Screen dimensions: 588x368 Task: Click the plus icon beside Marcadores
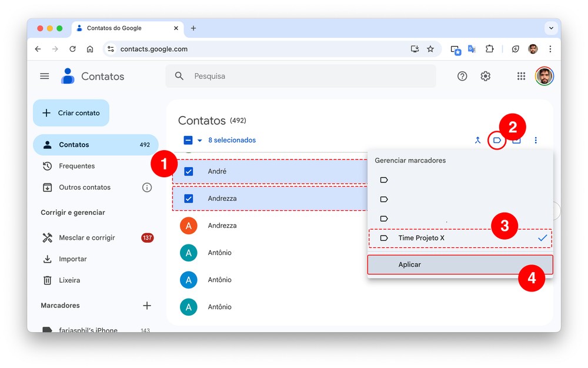147,306
